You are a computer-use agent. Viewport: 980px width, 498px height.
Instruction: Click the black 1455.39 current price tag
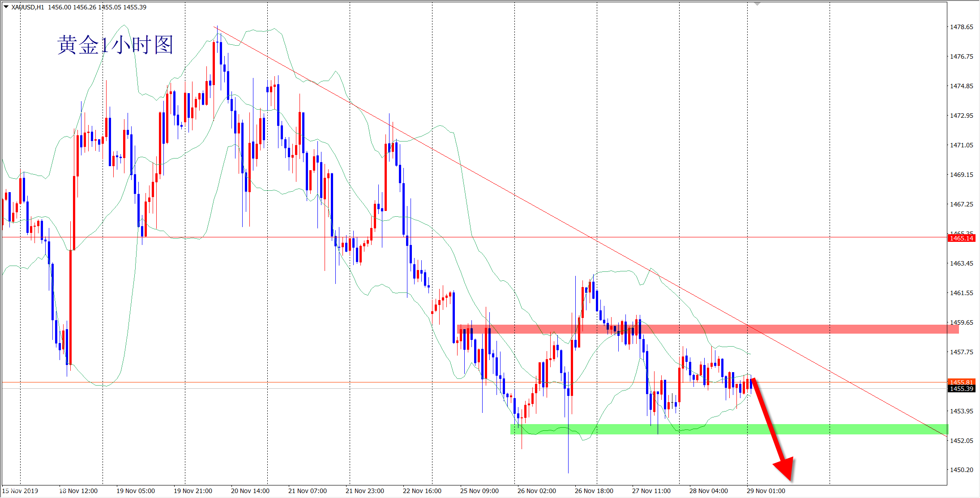962,389
